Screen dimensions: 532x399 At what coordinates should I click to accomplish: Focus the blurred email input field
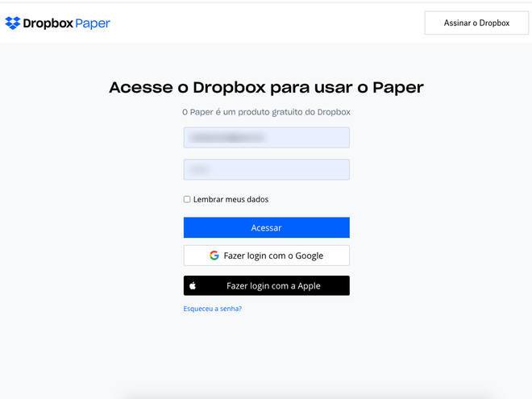click(266, 137)
